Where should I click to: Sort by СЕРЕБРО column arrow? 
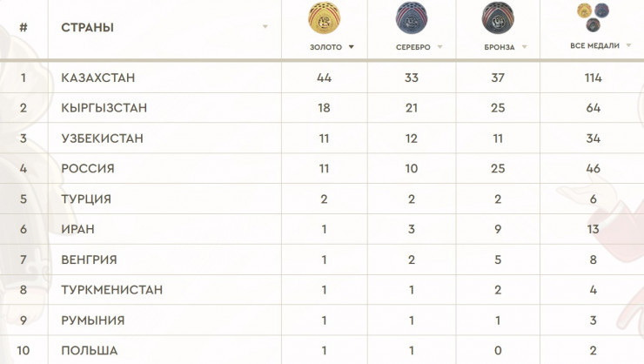(440, 47)
